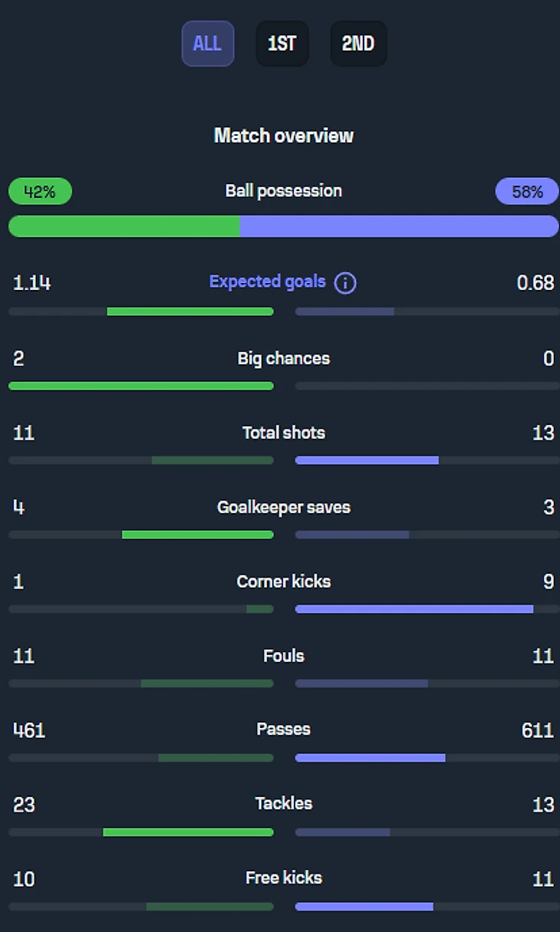The image size is (560, 932).
Task: Click the green segment of possession bar
Action: point(124,226)
